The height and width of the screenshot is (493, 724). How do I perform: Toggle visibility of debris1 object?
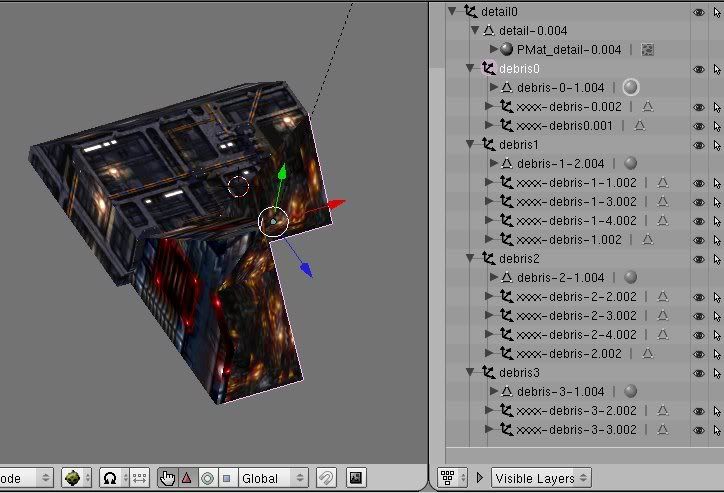click(x=698, y=145)
